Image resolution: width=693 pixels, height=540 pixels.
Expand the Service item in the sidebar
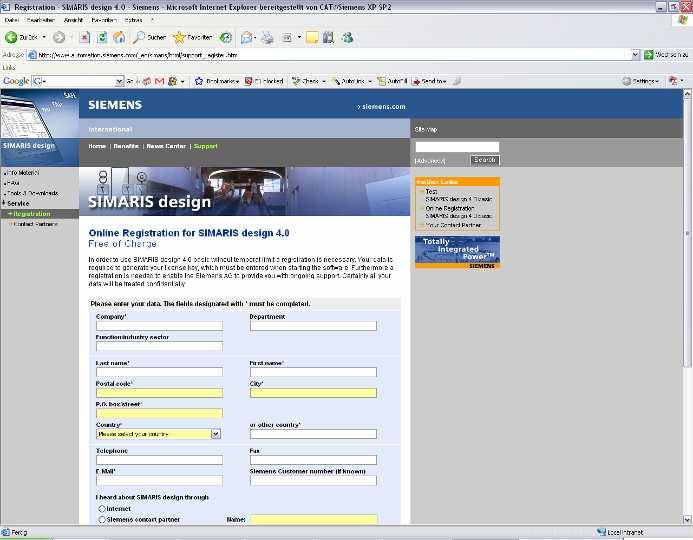coord(18,203)
